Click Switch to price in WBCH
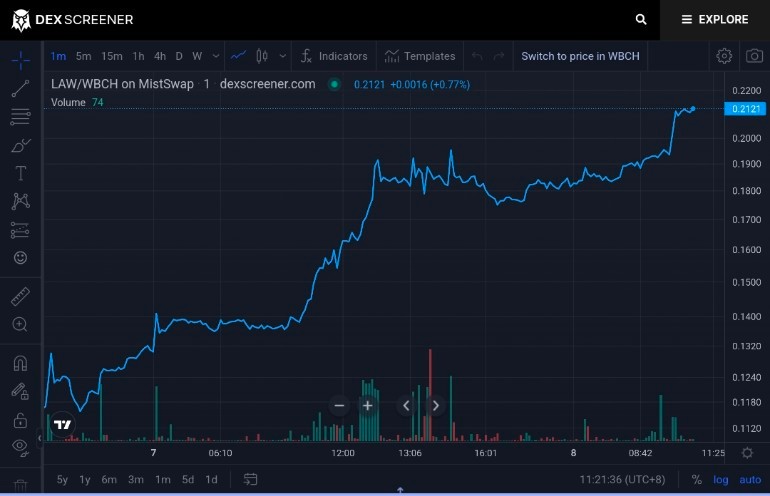 point(580,56)
